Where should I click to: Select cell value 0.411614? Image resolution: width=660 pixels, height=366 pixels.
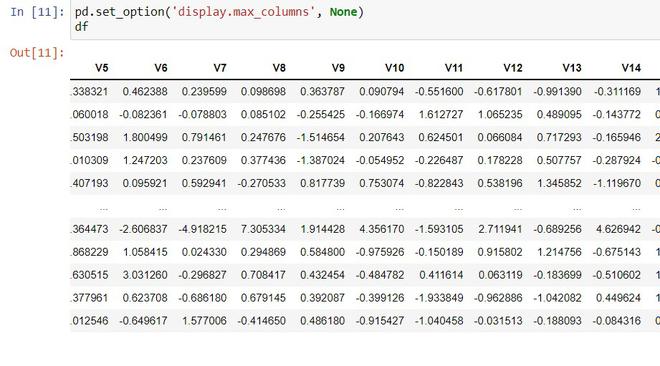point(441,275)
